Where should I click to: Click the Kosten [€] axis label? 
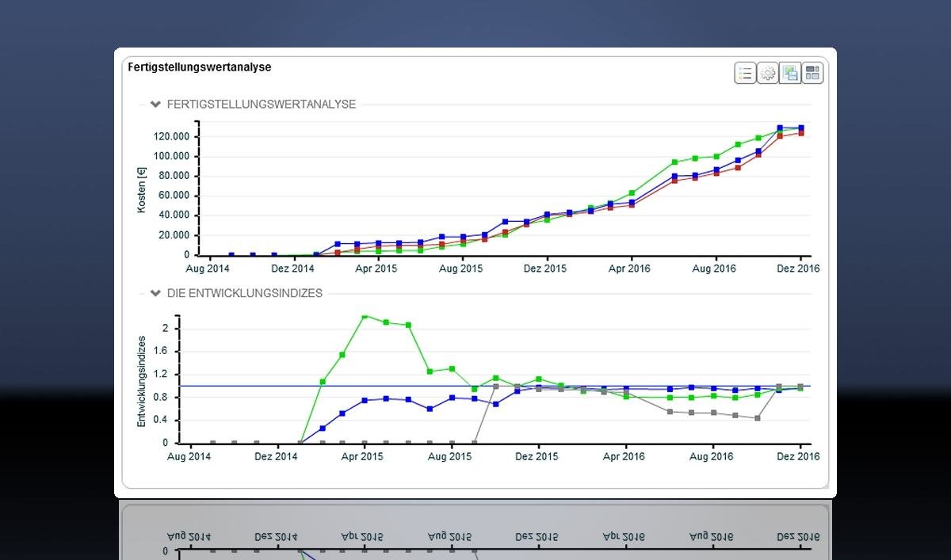coord(142,190)
